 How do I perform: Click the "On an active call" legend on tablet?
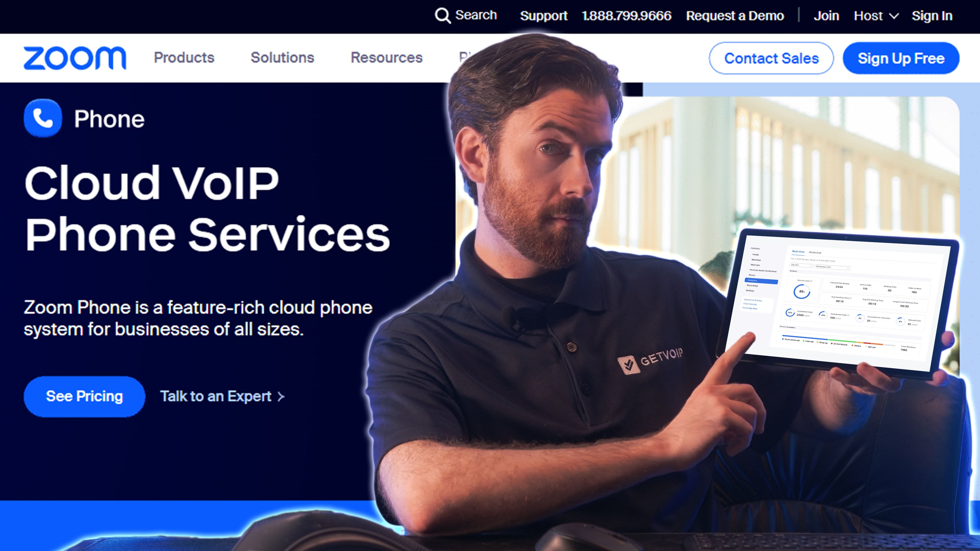pos(791,340)
